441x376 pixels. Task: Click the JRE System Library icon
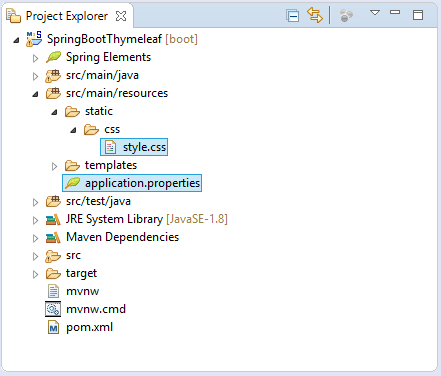pos(53,219)
